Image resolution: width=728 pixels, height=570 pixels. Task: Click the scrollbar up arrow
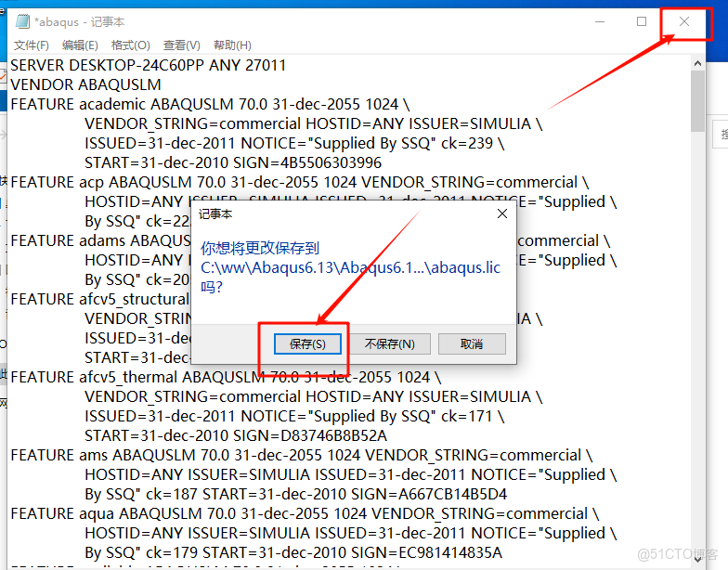[697, 63]
